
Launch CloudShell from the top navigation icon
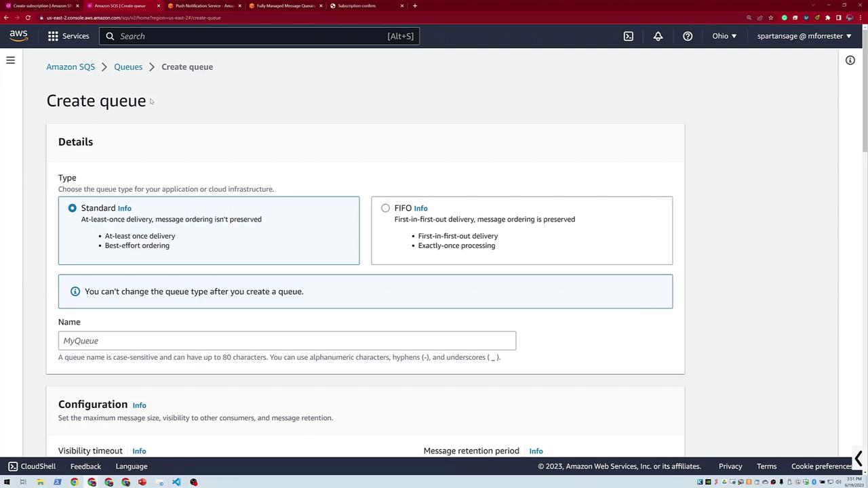pyautogui.click(x=629, y=36)
